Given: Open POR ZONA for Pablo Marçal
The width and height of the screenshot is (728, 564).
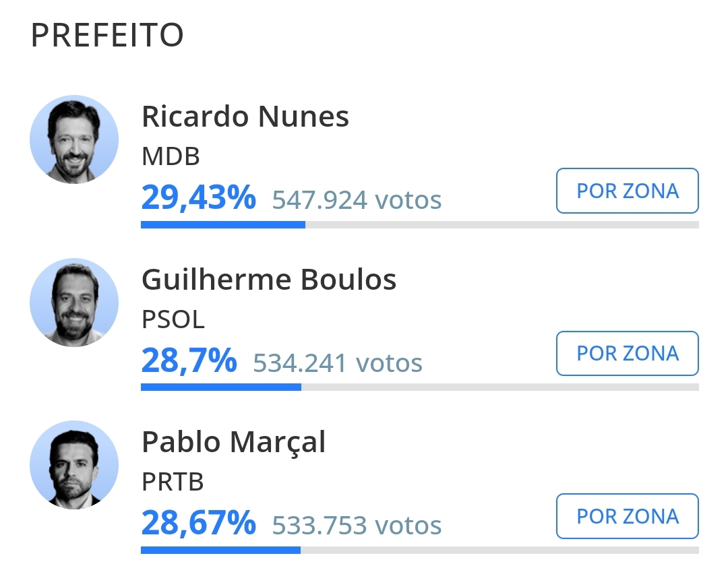Looking at the screenshot, I should [x=627, y=516].
